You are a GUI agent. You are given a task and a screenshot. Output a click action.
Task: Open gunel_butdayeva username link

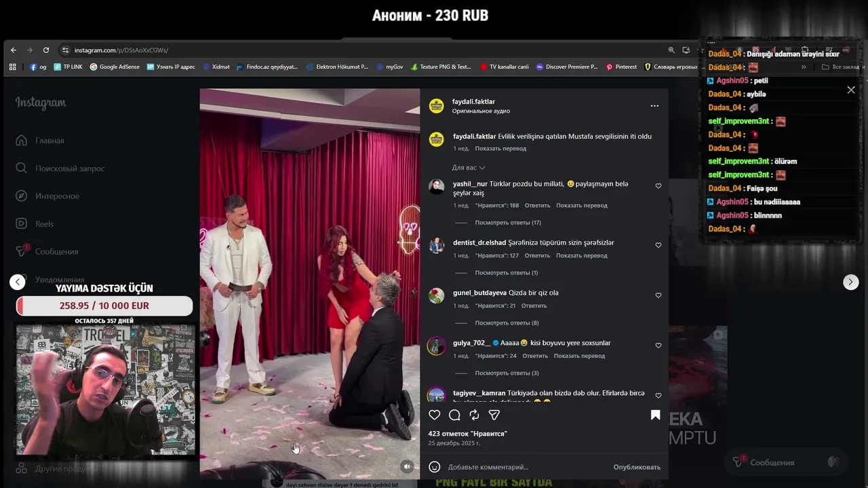pos(479,293)
